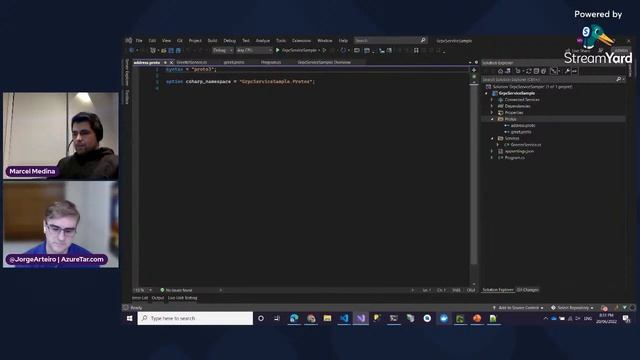Open the Edit menu
This screenshot has height=360, width=640.
(x=152, y=40)
